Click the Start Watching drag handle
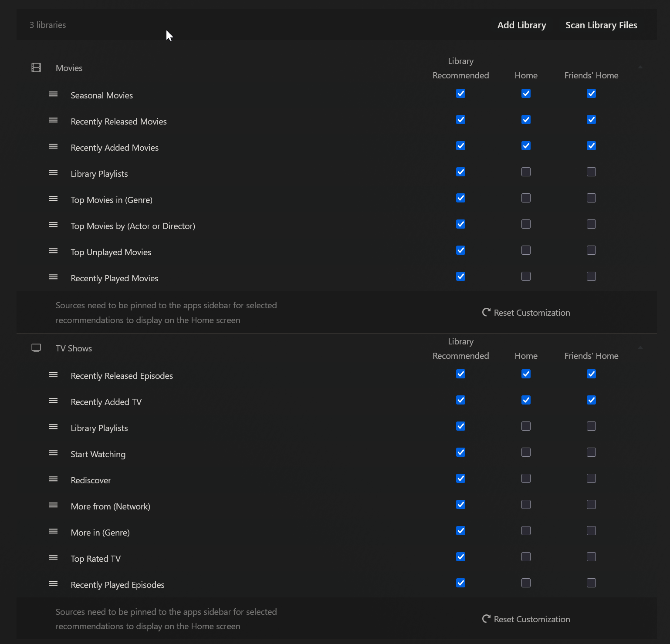 pyautogui.click(x=54, y=453)
